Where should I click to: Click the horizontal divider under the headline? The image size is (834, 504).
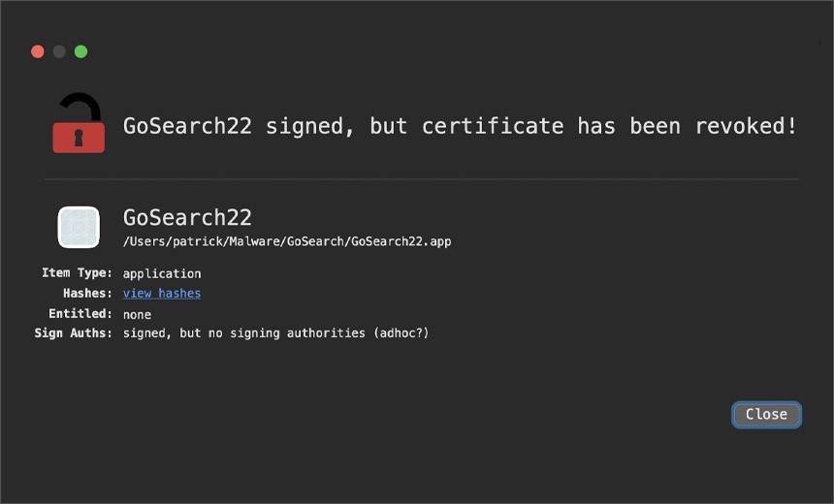422,179
